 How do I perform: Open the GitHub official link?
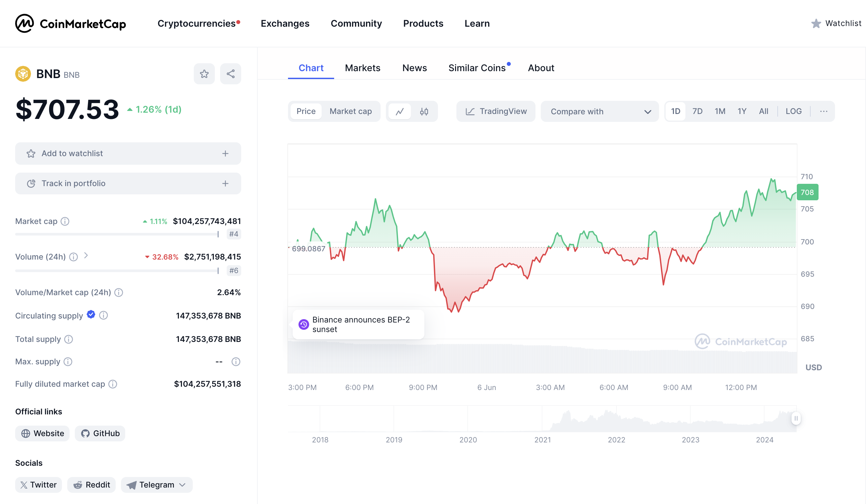(x=100, y=433)
